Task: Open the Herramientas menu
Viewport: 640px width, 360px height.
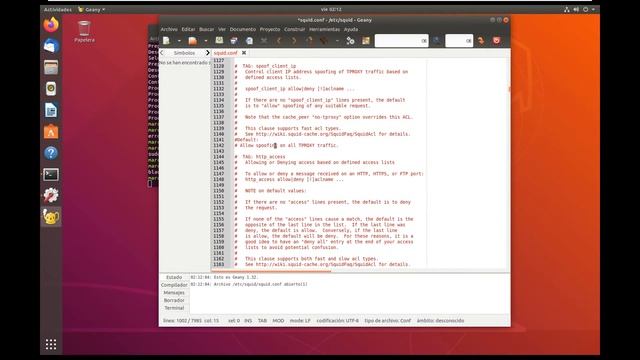Action: tap(324, 29)
